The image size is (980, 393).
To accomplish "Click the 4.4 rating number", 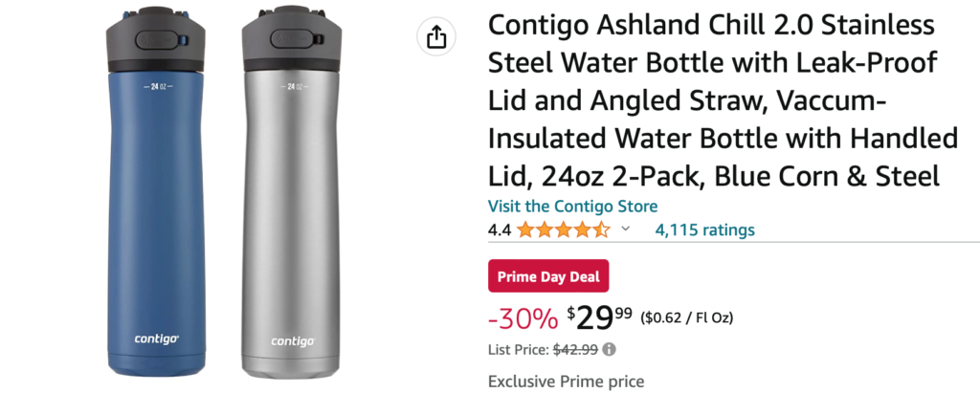I will (x=499, y=229).
